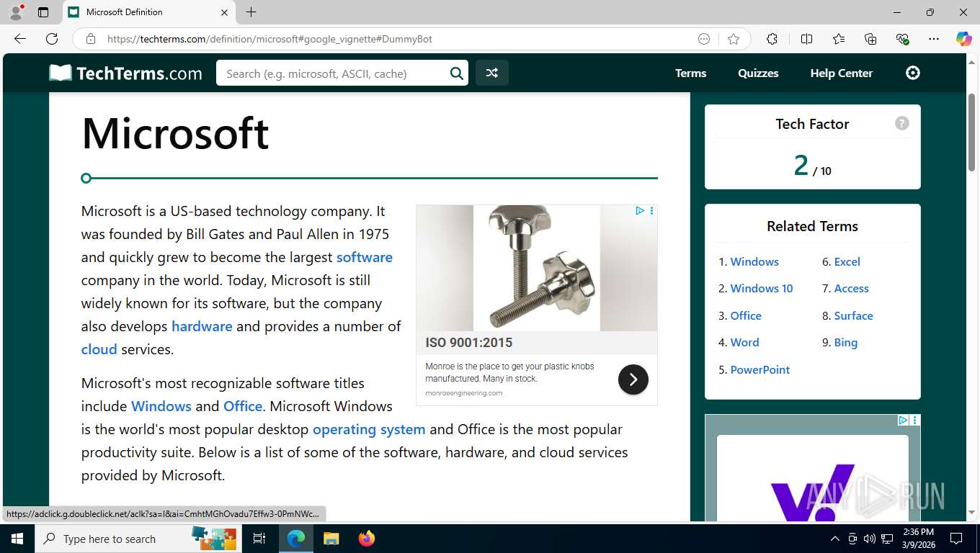The width and height of the screenshot is (980, 553).
Task: Follow the 'operating system' link
Action: [369, 429]
